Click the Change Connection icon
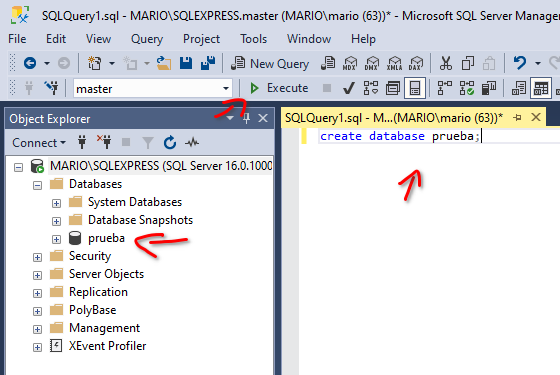Screen dimensions: 560x375 tap(52, 88)
